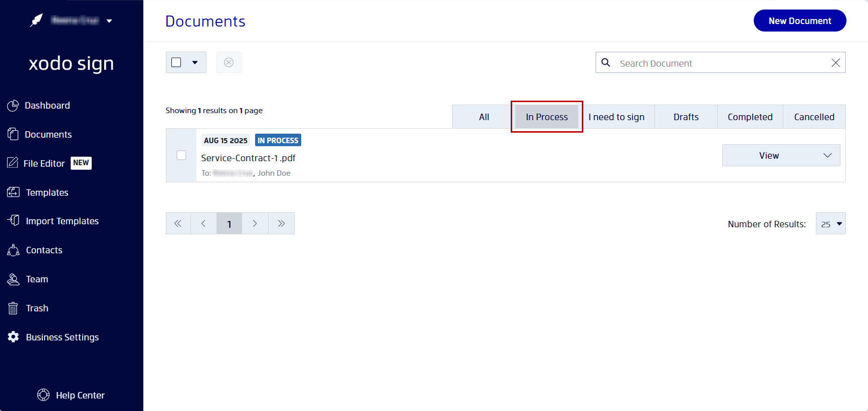The height and width of the screenshot is (411, 868).
Task: Click the Documents page heading
Action: tap(205, 21)
